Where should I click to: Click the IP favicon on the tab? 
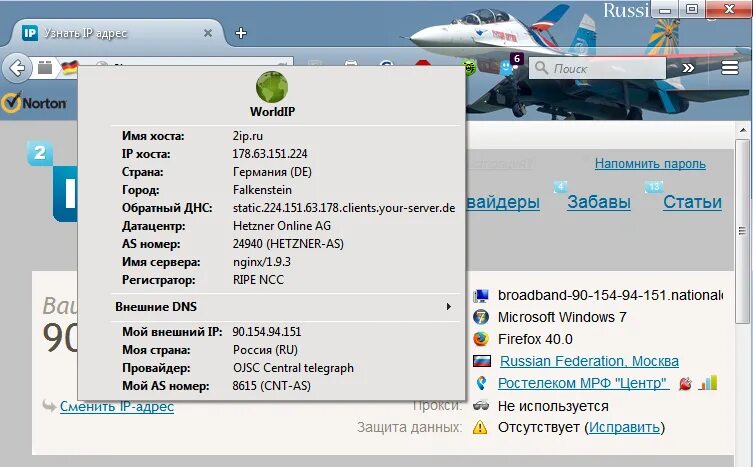tap(30, 33)
